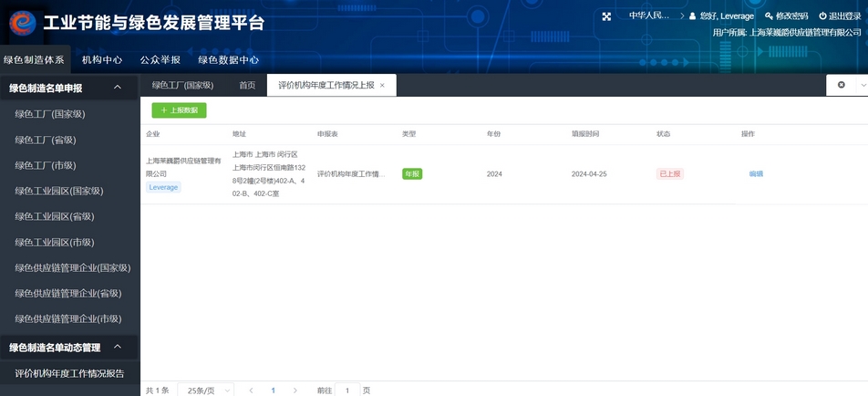This screenshot has height=396, width=868.
Task: Open the tab options dropdown arrow
Action: (x=863, y=85)
